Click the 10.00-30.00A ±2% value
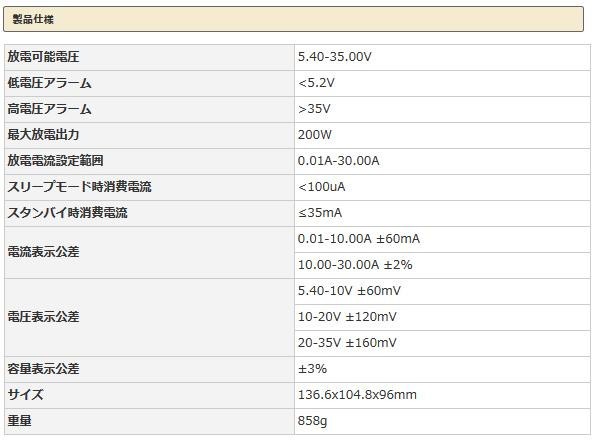Screen dimensions: 600x443 [355, 265]
